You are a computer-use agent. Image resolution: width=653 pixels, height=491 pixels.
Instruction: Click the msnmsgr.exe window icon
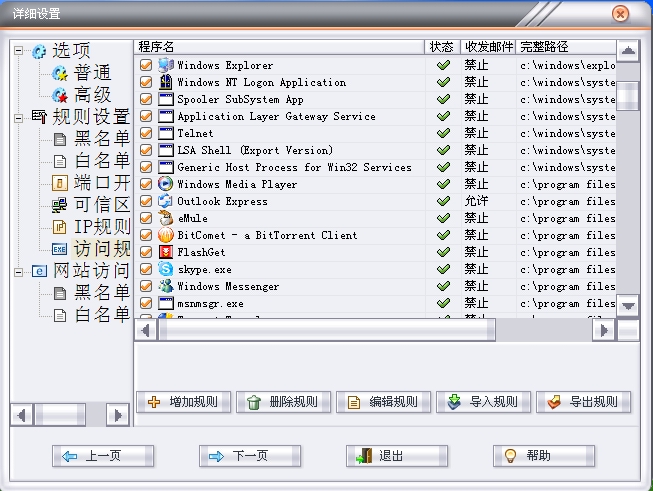(x=166, y=303)
